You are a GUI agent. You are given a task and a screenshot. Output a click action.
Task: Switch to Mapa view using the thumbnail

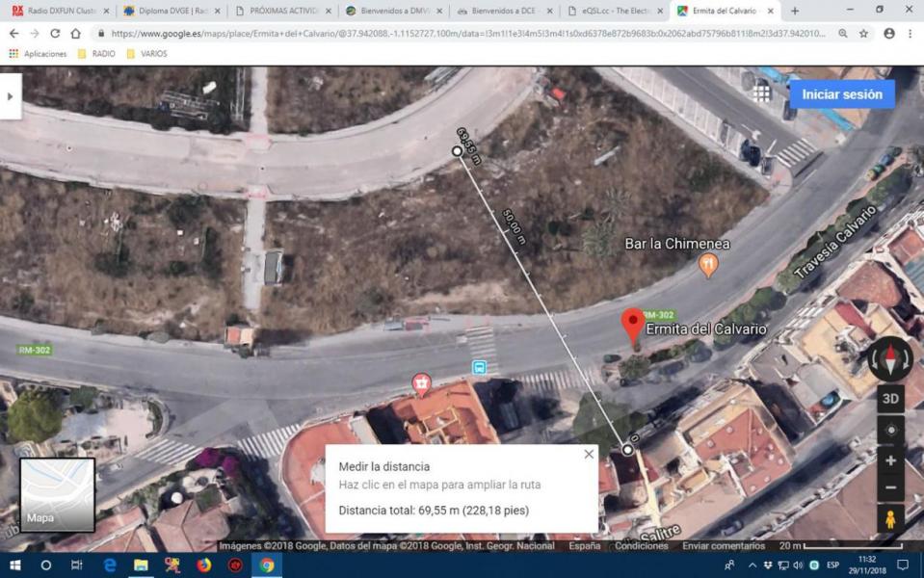coord(58,495)
